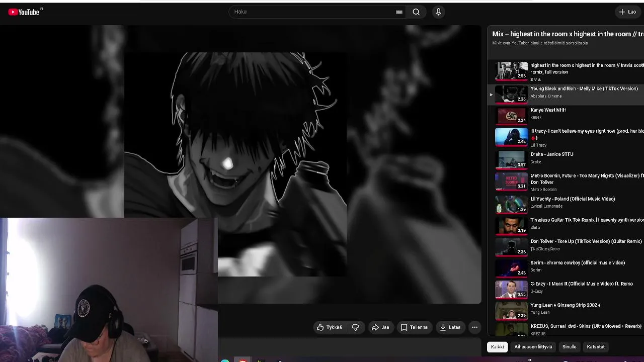Open Don Toliver - Tore Up thumbnail
644x362 pixels.
[x=512, y=247]
